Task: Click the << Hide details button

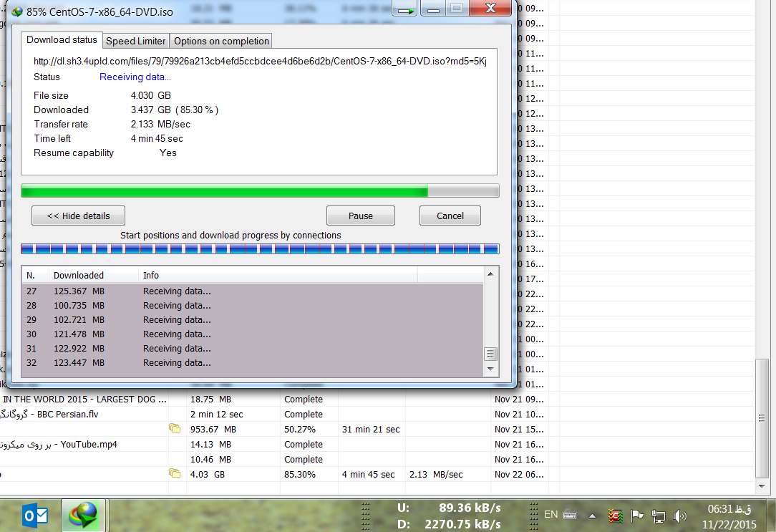Action: [78, 216]
